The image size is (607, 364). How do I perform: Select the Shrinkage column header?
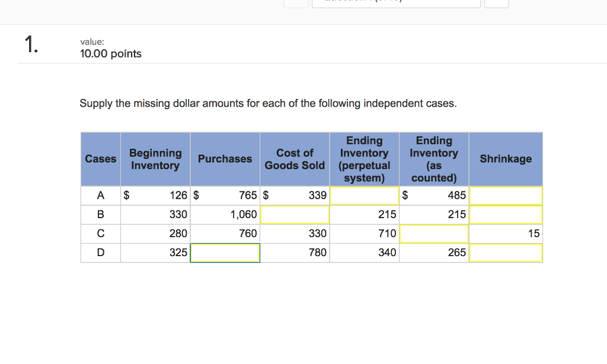pyautogui.click(x=506, y=159)
